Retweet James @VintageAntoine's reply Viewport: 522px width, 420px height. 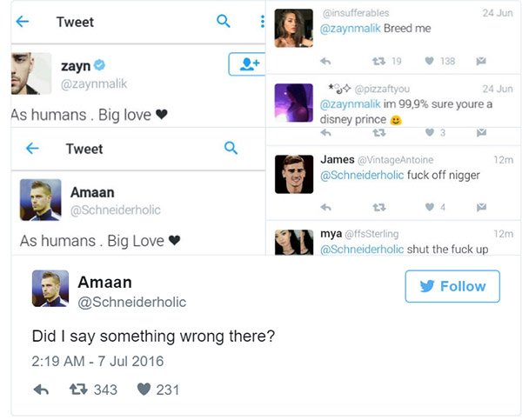click(379, 207)
